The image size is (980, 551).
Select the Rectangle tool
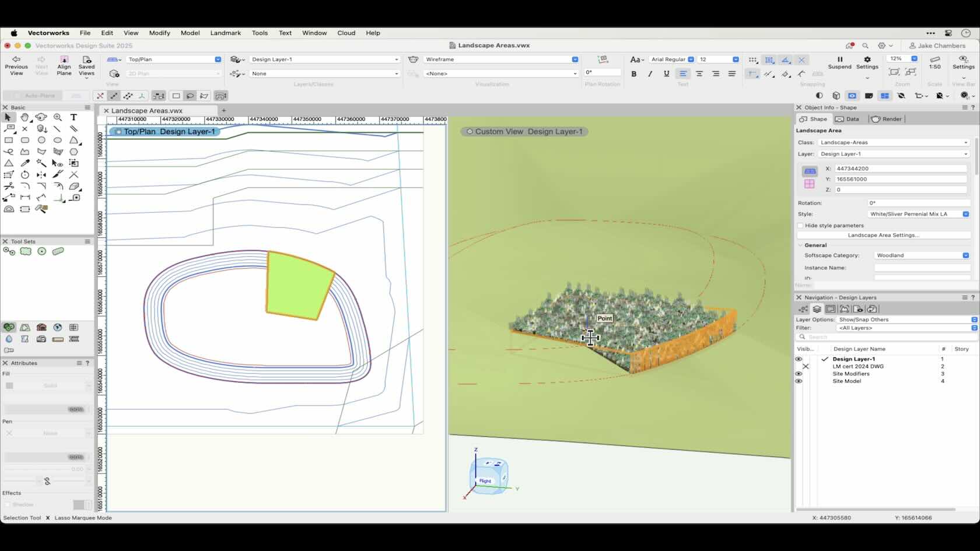(x=9, y=141)
